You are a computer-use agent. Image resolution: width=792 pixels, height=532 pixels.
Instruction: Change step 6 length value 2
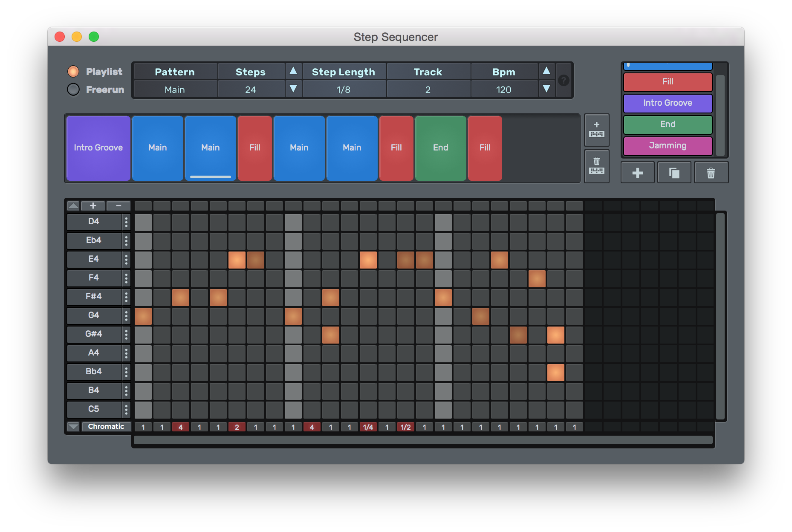(x=237, y=427)
